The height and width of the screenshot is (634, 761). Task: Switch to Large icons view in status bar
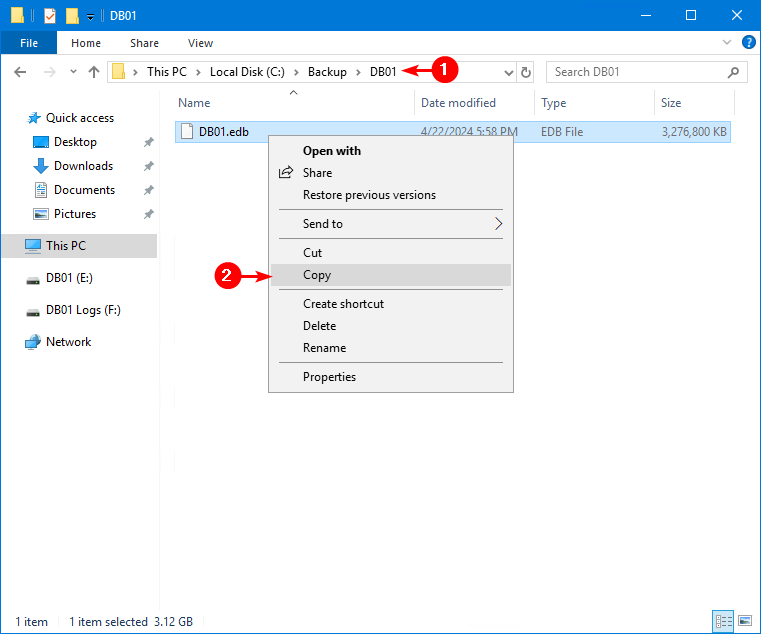coord(744,621)
